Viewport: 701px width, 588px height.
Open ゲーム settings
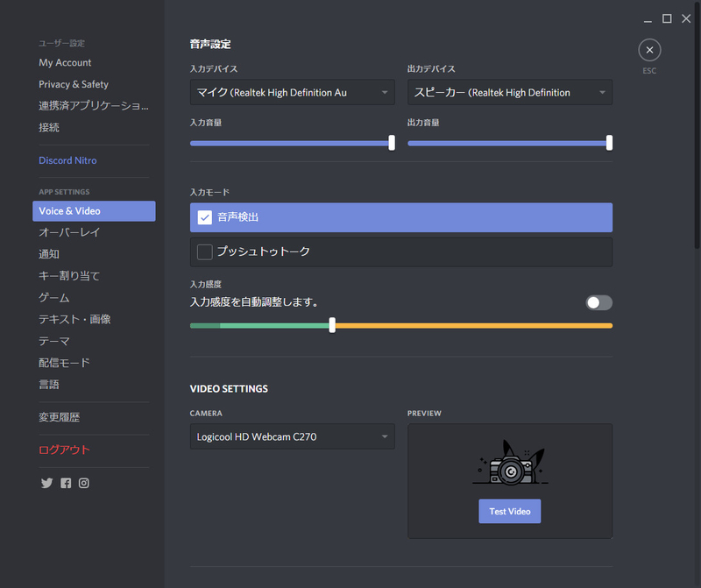pyautogui.click(x=53, y=297)
